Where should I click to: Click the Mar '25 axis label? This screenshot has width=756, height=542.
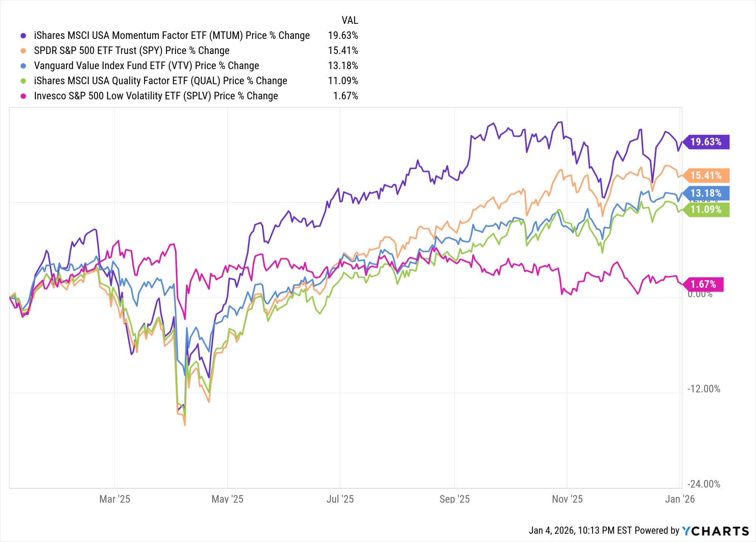115,499
